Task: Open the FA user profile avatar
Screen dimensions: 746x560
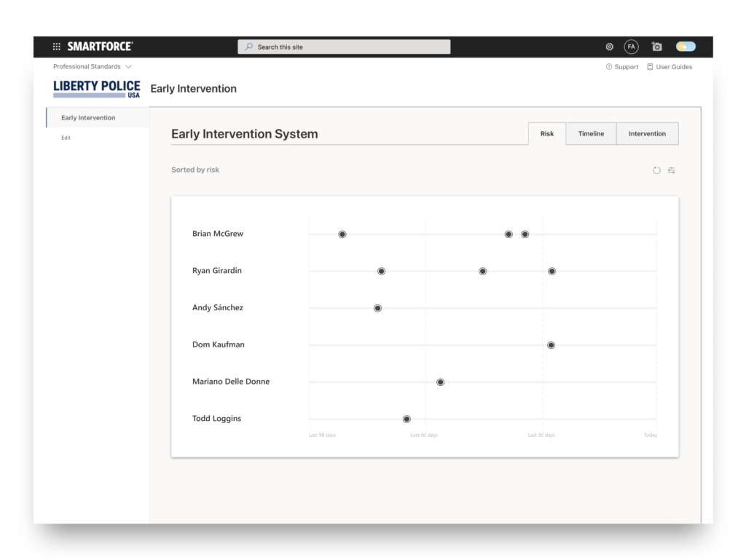Action: [631, 47]
